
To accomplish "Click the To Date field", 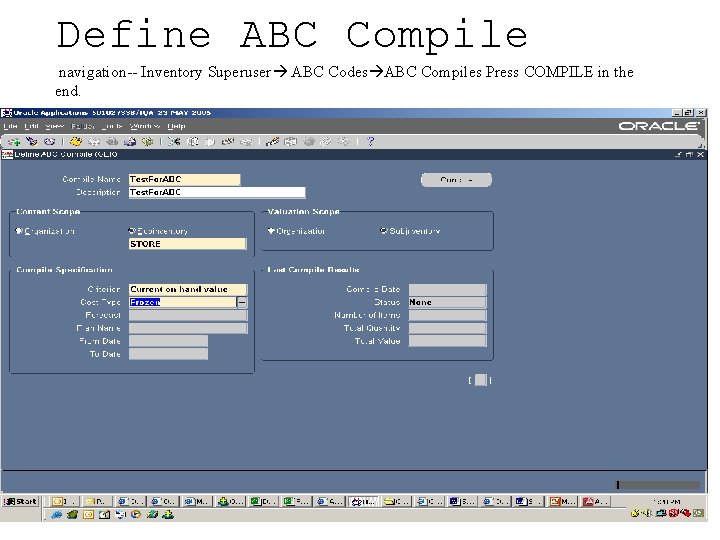I will 169,354.
